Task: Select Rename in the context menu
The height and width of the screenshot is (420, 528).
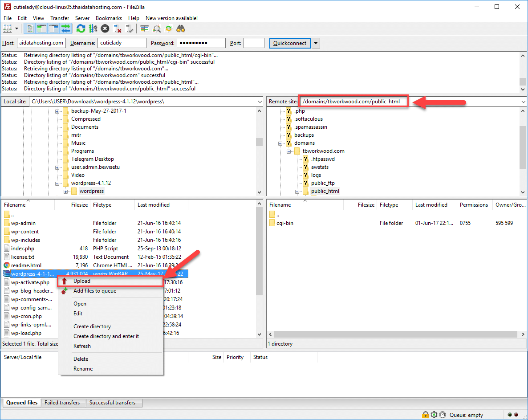Action: [x=110, y=369]
